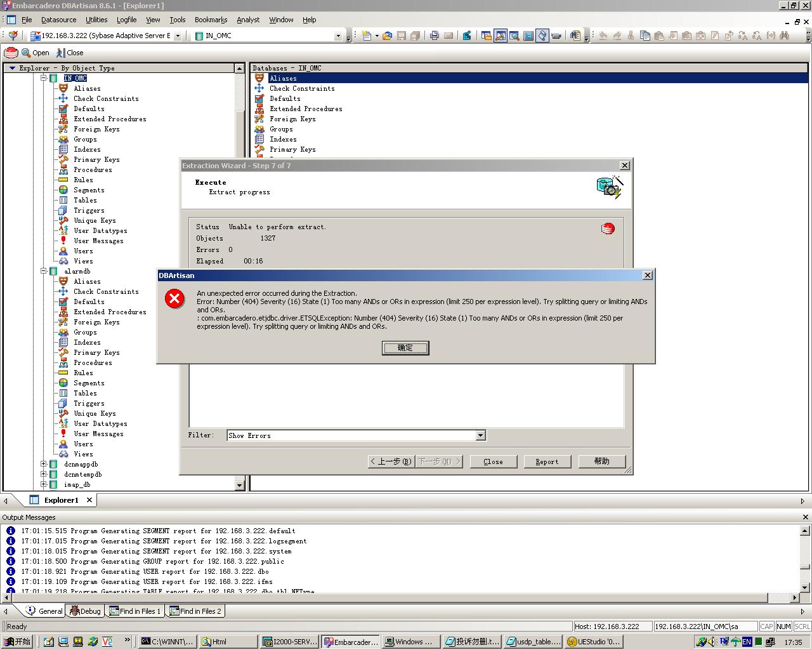Click the Report button in Extraction Wizard
The height and width of the screenshot is (650, 812).
click(x=547, y=461)
